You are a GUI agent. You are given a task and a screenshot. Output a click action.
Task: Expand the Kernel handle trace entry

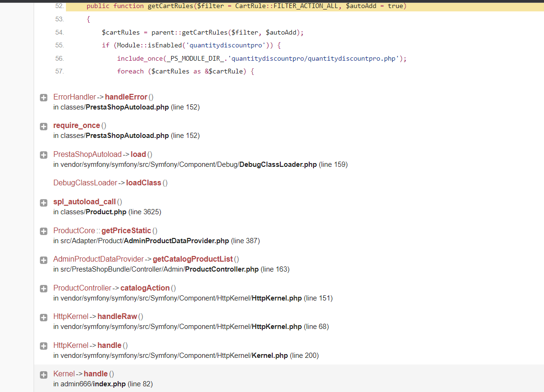point(44,374)
